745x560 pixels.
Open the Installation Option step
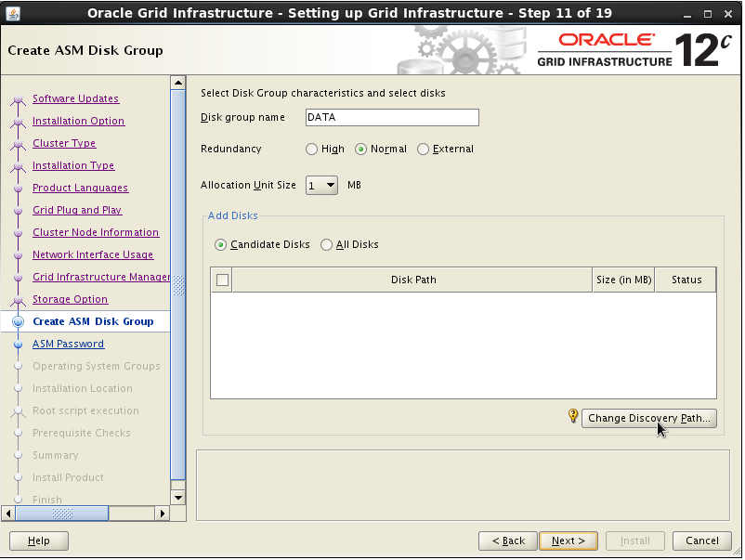click(x=78, y=121)
